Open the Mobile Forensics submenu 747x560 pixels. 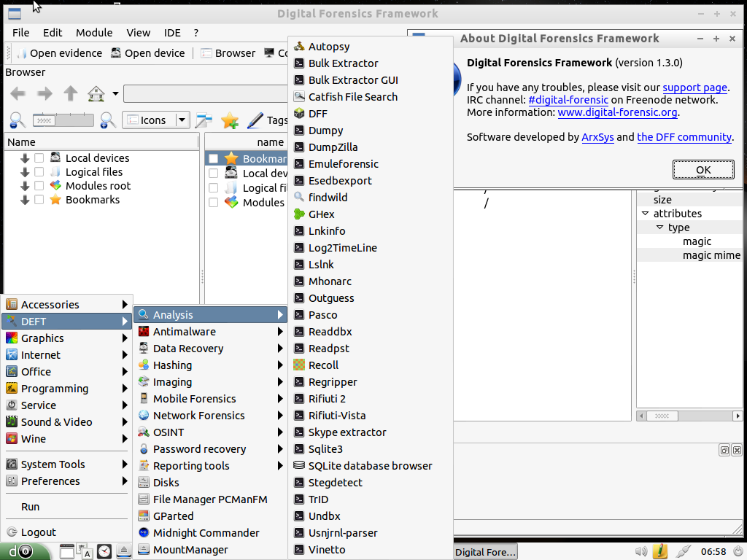(x=210, y=399)
